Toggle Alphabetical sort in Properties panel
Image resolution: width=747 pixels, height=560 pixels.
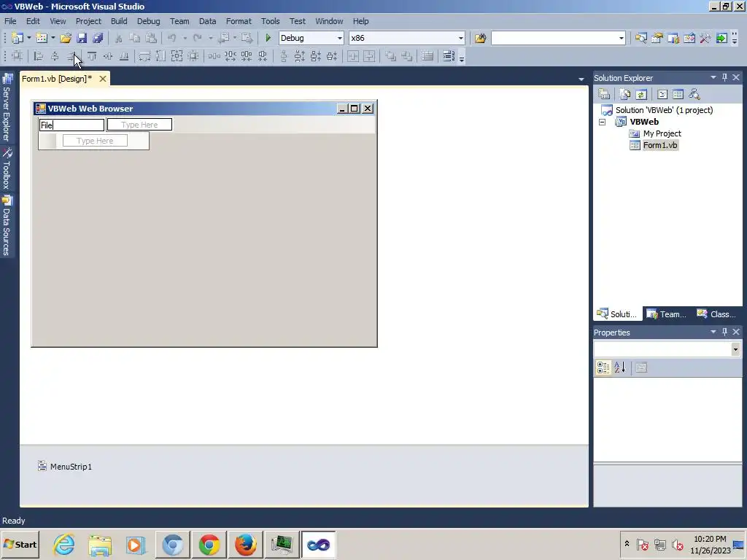point(619,367)
